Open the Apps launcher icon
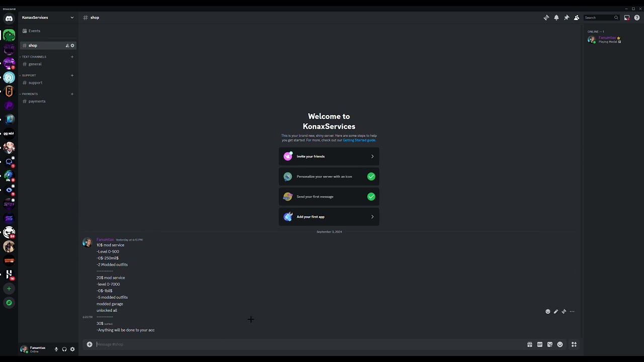The width and height of the screenshot is (644, 362). (x=574, y=344)
